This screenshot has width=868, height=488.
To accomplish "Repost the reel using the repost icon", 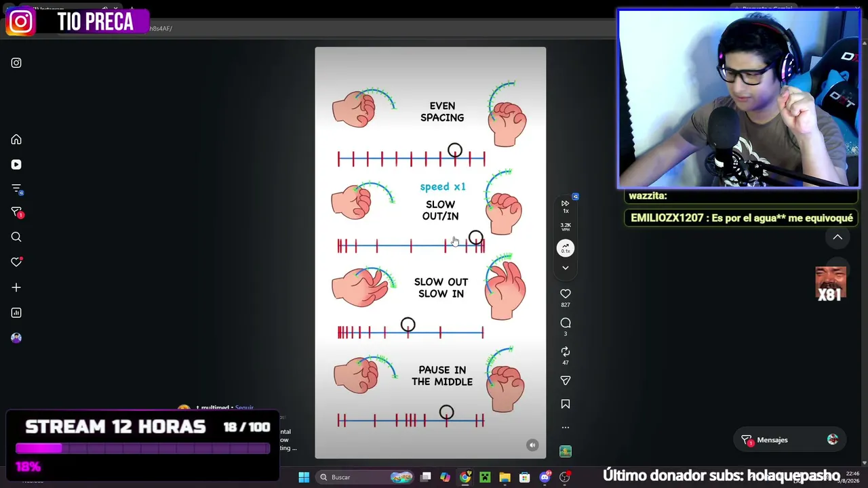I will (566, 352).
